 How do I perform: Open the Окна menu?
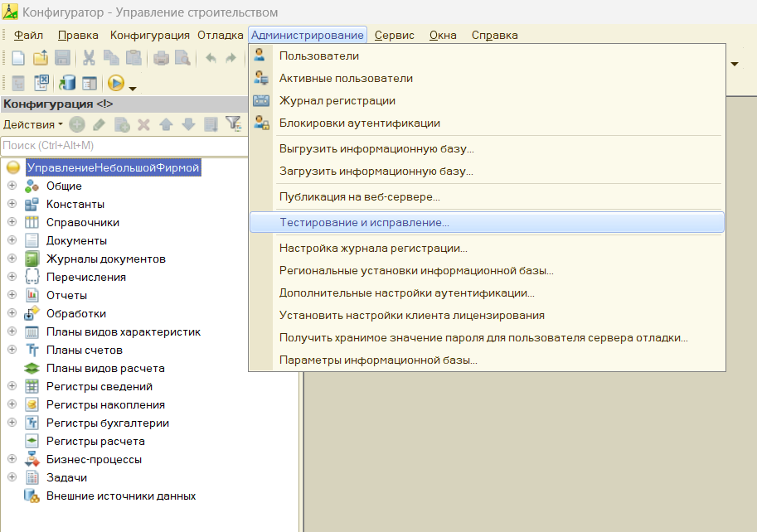click(443, 35)
